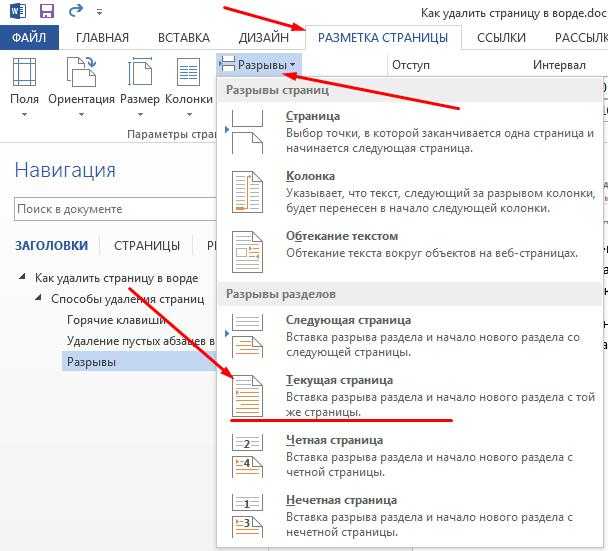The width and height of the screenshot is (608, 551).
Task: Click the Нечетная страница section break icon
Action: (247, 516)
